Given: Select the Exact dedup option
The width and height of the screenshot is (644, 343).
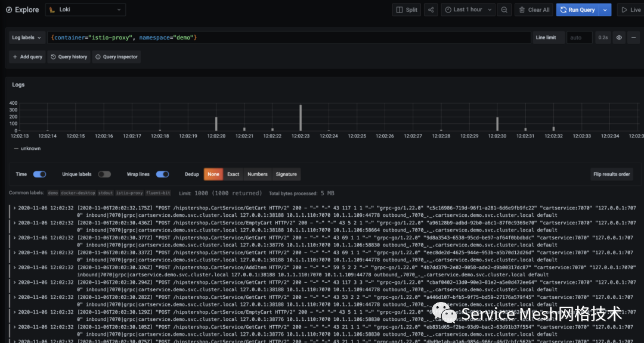Looking at the screenshot, I should (x=233, y=174).
